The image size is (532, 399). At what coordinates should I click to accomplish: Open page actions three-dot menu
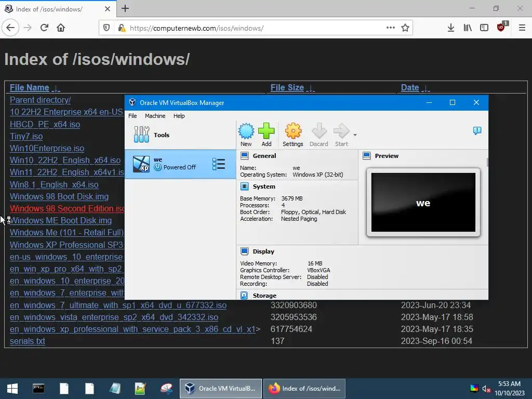point(391,28)
